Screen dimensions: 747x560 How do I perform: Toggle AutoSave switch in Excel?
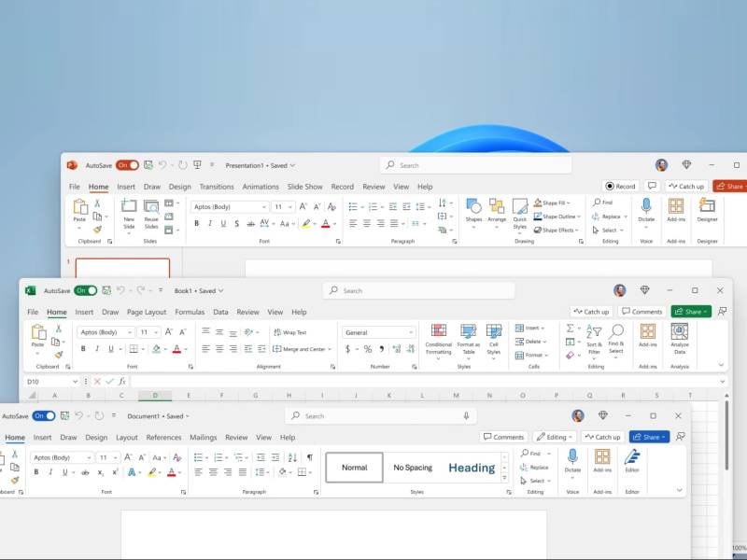[85, 290]
